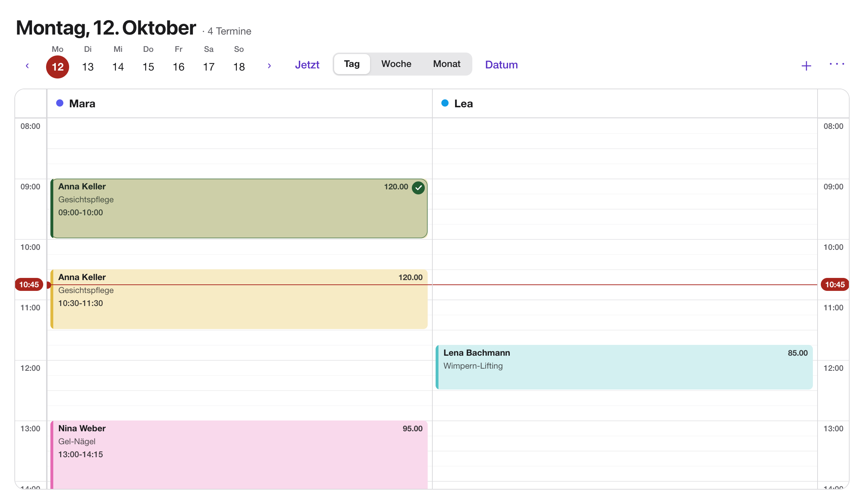Switch to the Woche view
Image resolution: width=864 pixels, height=504 pixels.
point(396,64)
